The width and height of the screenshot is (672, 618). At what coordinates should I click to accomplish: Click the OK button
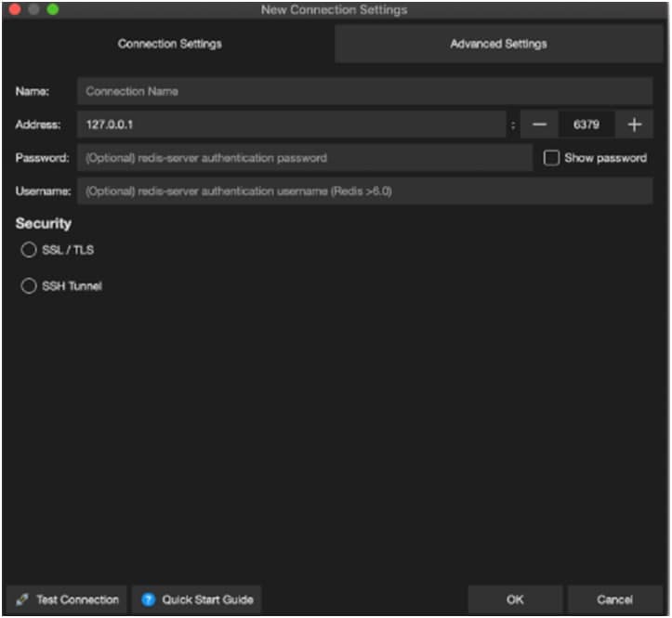point(515,599)
